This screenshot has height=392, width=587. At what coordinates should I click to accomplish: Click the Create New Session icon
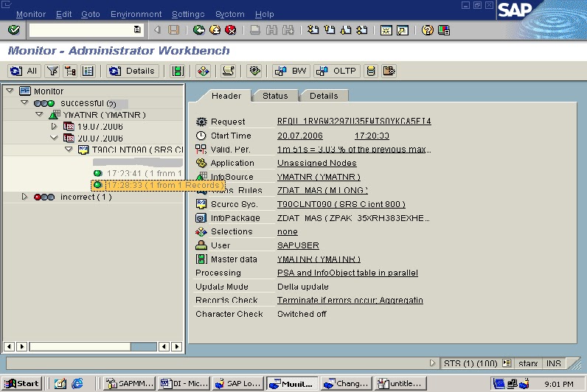coord(386,30)
